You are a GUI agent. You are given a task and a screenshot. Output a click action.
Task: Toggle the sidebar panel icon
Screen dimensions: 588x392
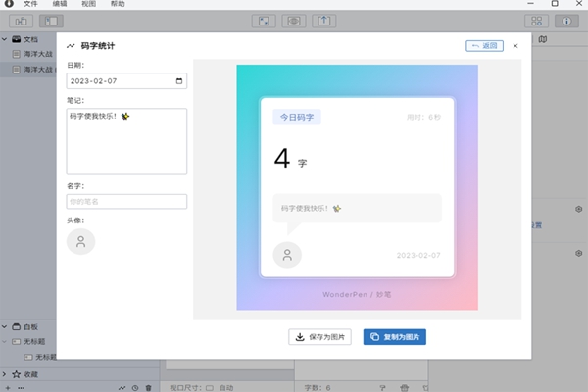51,21
